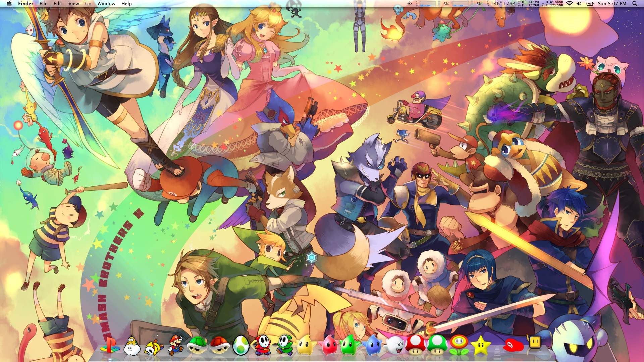Image resolution: width=644 pixels, height=362 pixels.
Task: Open the Apple menu
Action: (9, 4)
